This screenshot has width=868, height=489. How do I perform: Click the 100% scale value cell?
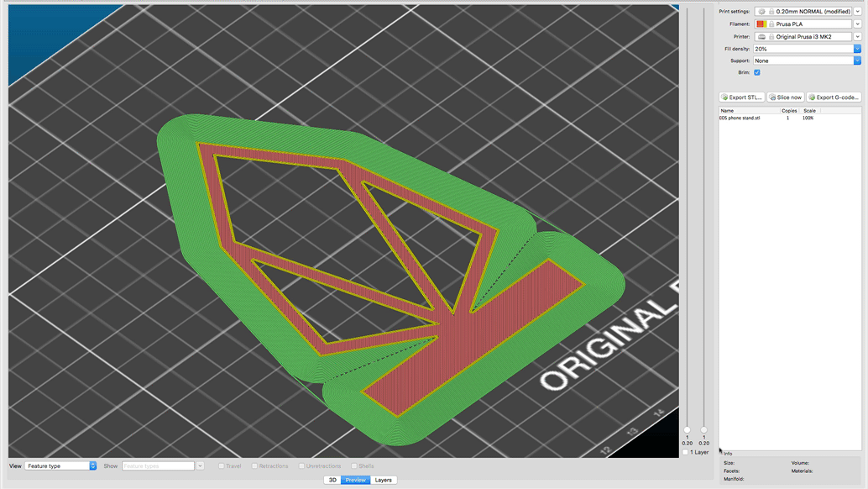coord(808,118)
